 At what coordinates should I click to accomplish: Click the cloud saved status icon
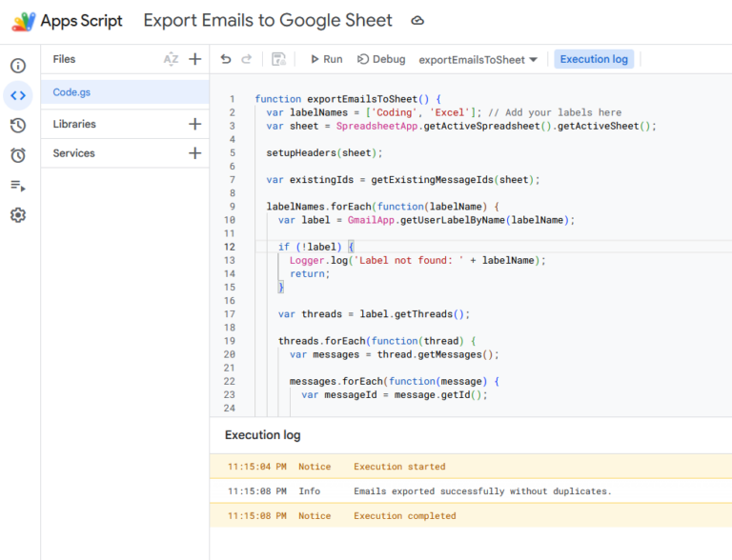click(x=417, y=21)
